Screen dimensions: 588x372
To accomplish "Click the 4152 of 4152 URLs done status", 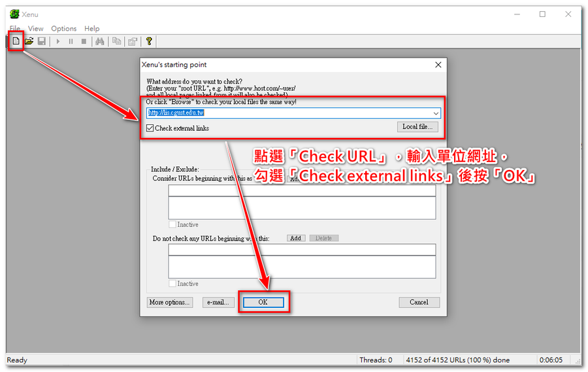I will pos(457,360).
